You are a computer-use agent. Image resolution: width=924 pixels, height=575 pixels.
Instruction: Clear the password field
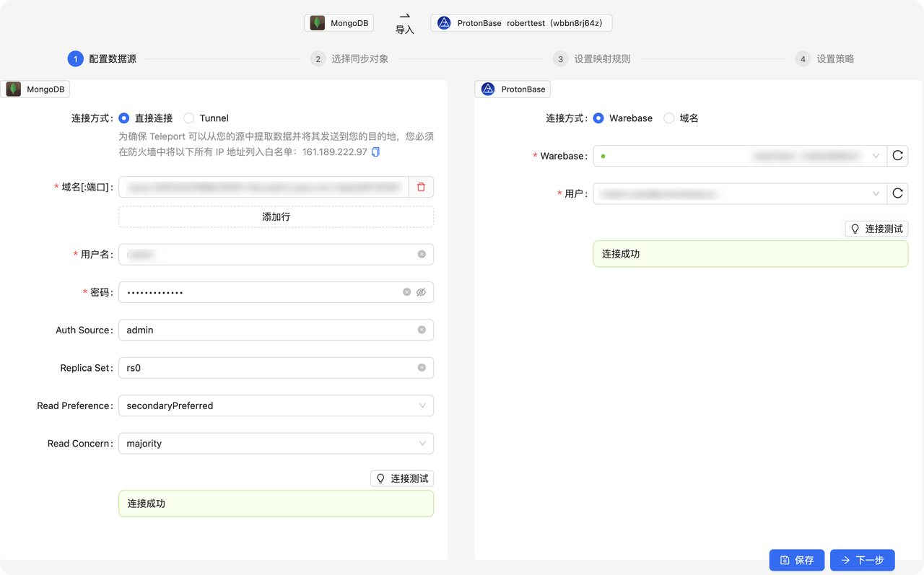click(407, 292)
